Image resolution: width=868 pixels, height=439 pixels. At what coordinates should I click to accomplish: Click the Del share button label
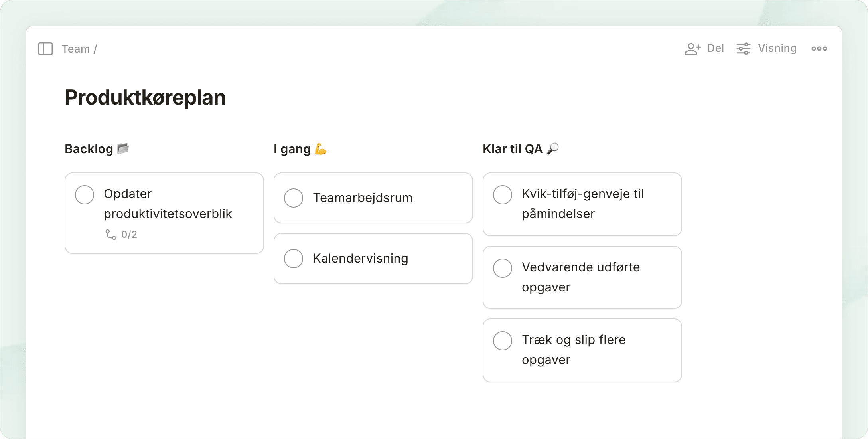tap(715, 48)
